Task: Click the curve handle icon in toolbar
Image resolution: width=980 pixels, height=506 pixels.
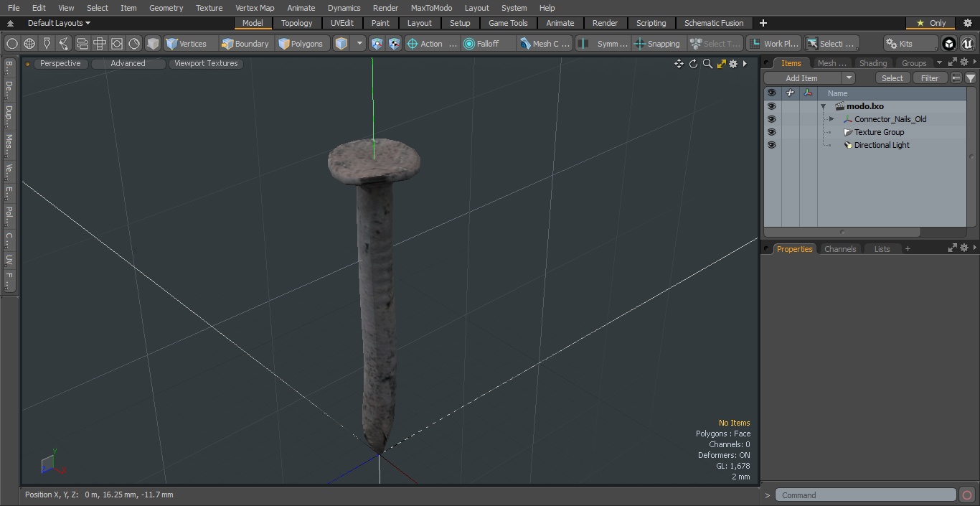Action: click(x=64, y=44)
